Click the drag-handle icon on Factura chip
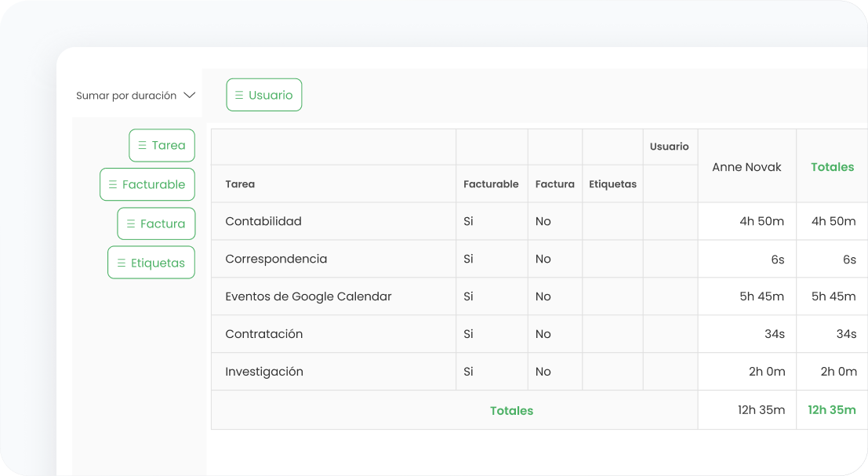The width and height of the screenshot is (868, 476). [x=130, y=223]
